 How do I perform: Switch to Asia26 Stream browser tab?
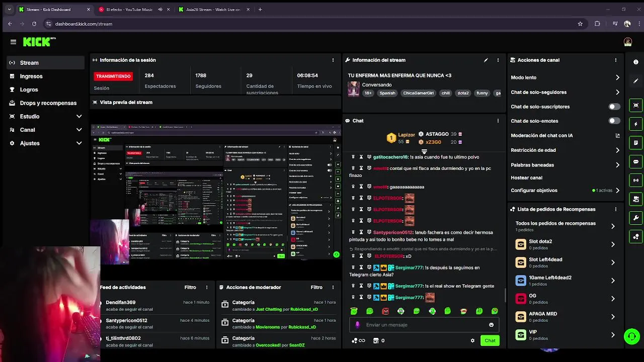pos(213,10)
